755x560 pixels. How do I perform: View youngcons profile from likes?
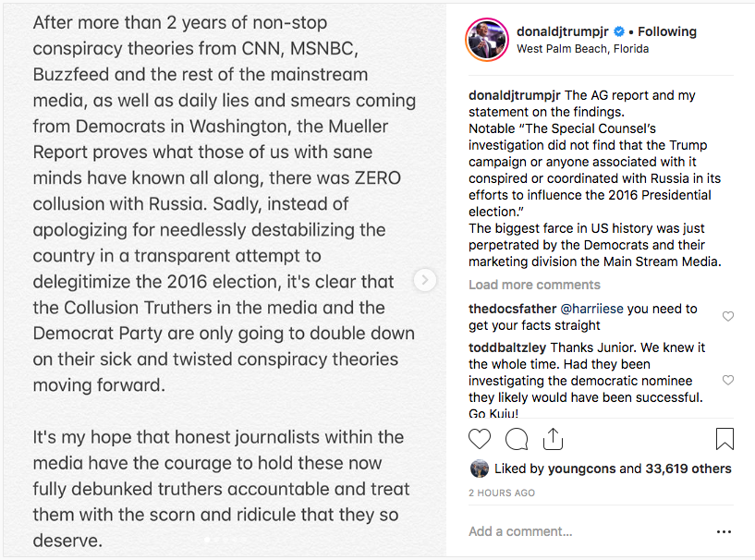581,469
